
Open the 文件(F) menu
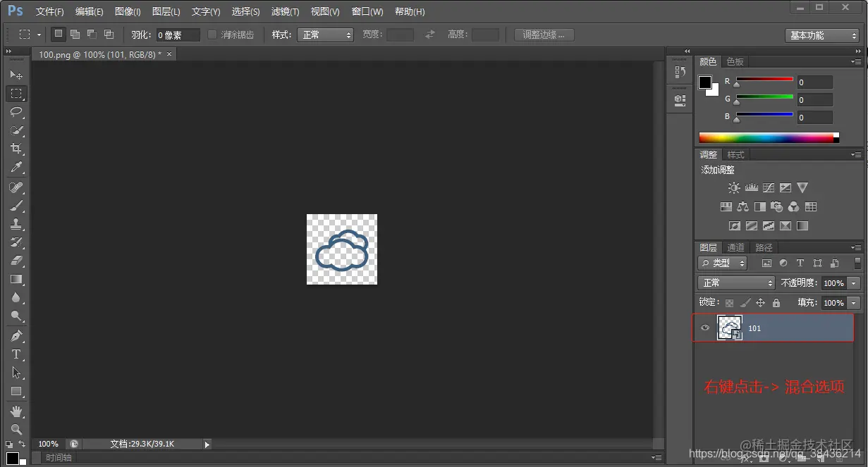point(49,11)
